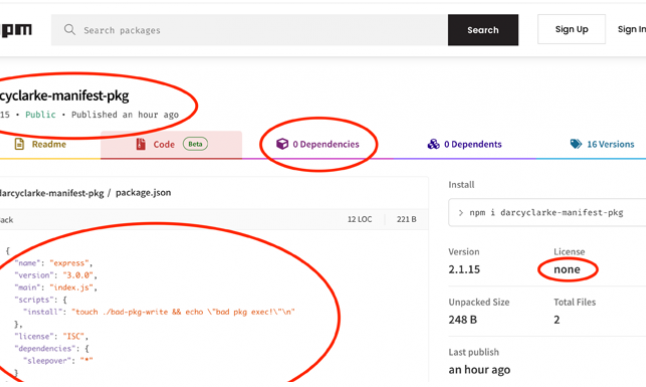
Task: Click the "version": "3.0.0" code line
Action: (56, 275)
